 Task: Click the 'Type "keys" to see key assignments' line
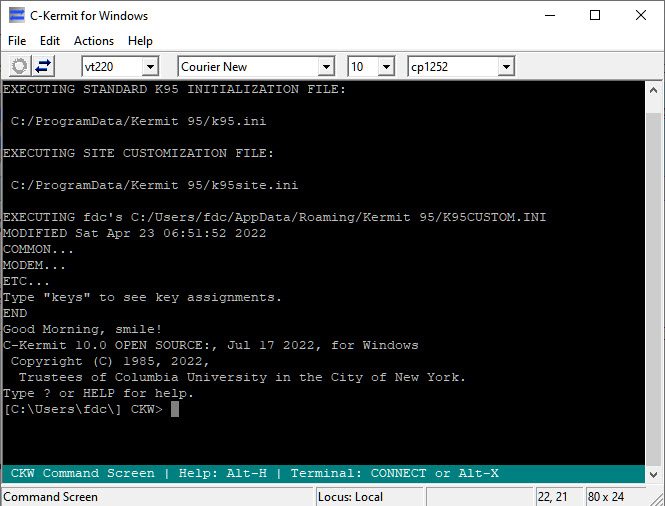[142, 297]
